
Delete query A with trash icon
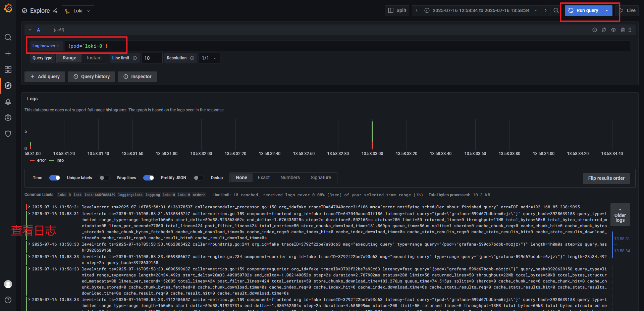pos(623,30)
